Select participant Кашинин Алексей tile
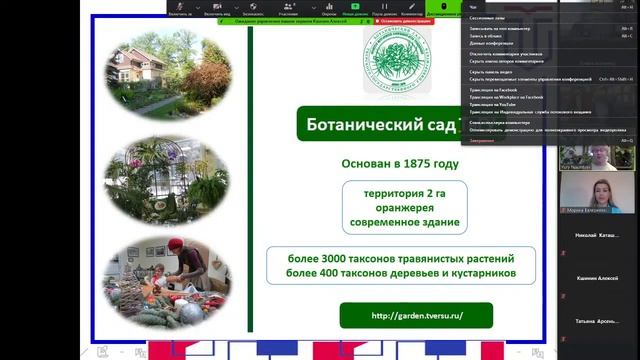The image size is (640, 360). [x=597, y=278]
